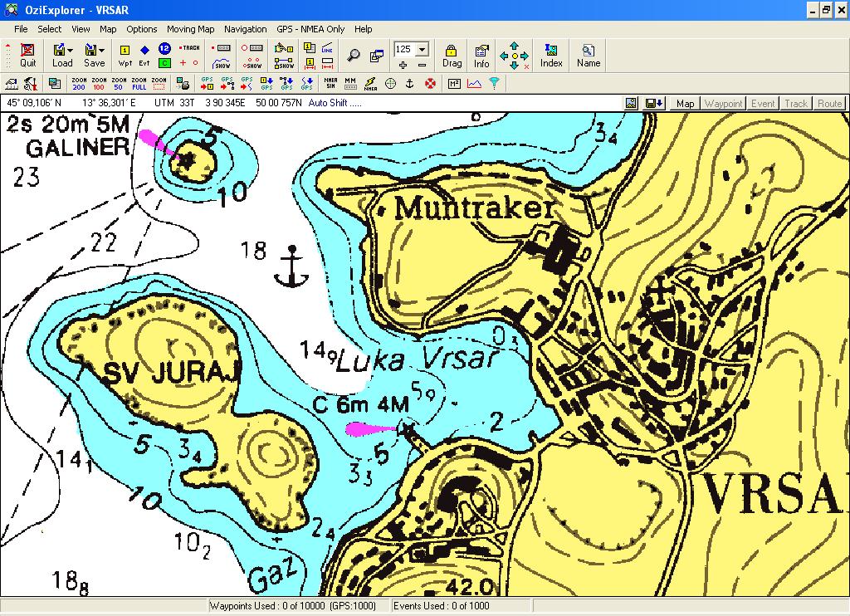Select the Wpt waypoint placement tool
850x616 pixels.
125,56
